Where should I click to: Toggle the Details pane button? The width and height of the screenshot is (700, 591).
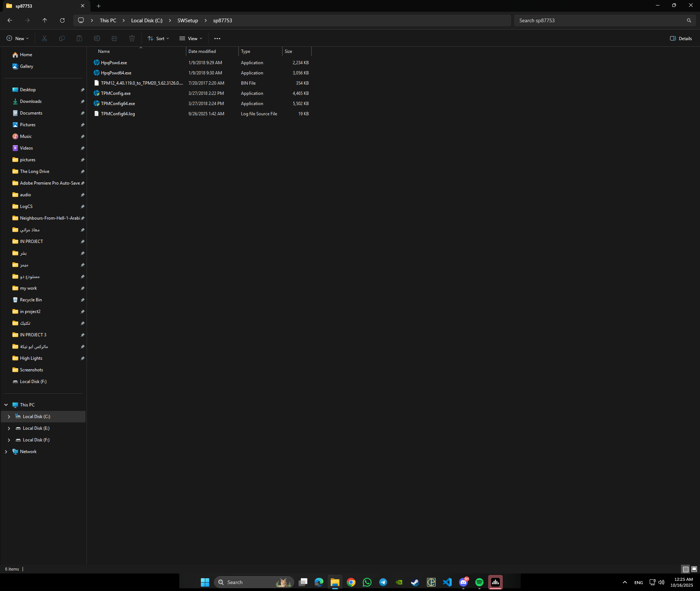click(681, 38)
